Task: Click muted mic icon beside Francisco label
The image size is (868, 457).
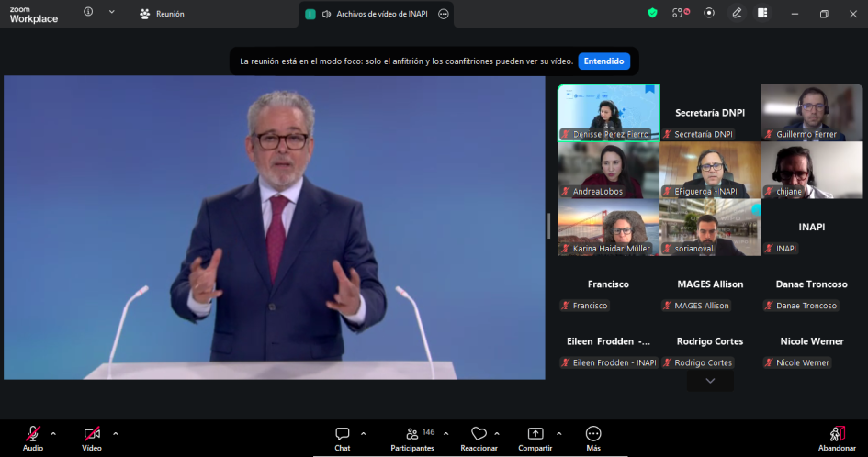Action: (x=566, y=306)
